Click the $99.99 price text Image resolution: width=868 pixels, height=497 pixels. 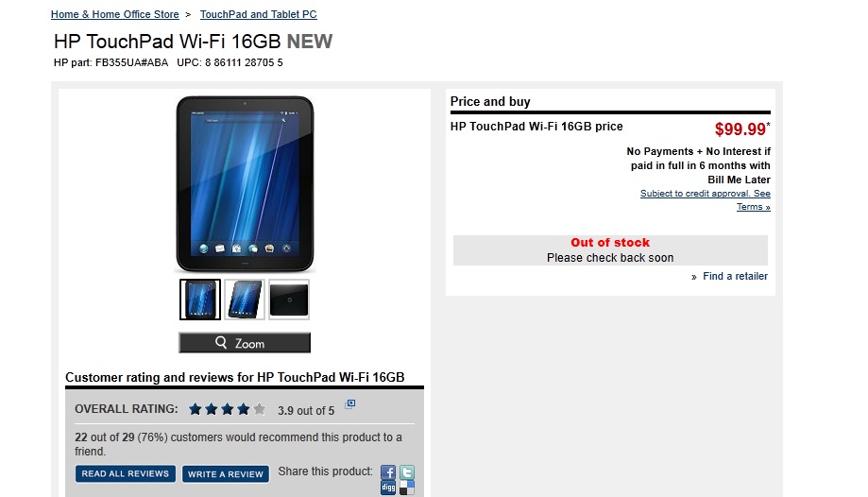[740, 129]
